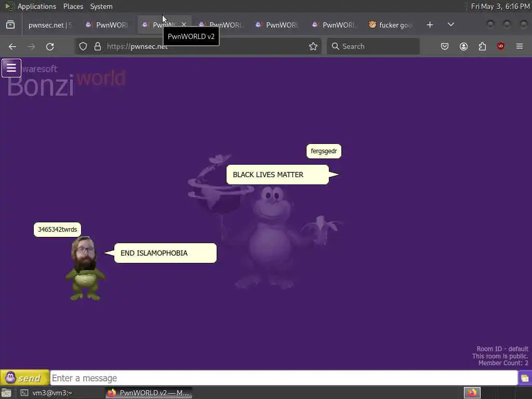Open the Extensions puzzle icon

point(482,46)
